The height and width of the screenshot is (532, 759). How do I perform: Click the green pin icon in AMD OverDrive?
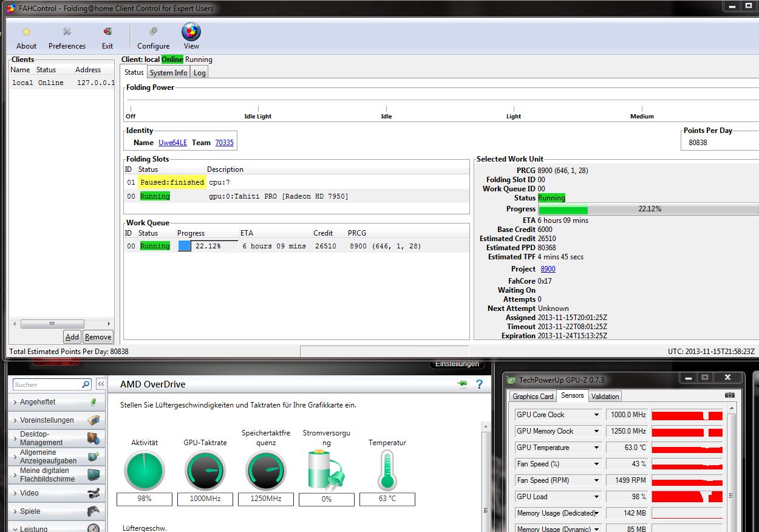point(462,384)
